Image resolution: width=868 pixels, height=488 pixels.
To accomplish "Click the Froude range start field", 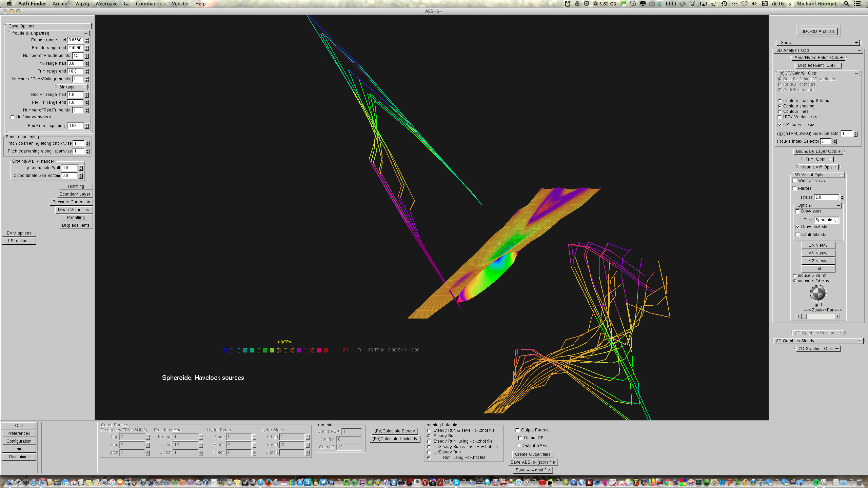I will tap(75, 40).
